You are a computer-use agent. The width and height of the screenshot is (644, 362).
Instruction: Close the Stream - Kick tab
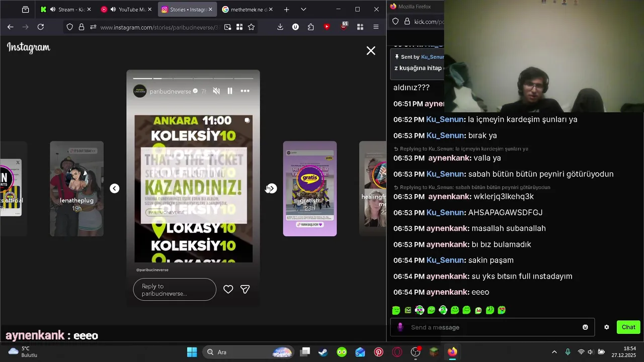pyautogui.click(x=89, y=10)
